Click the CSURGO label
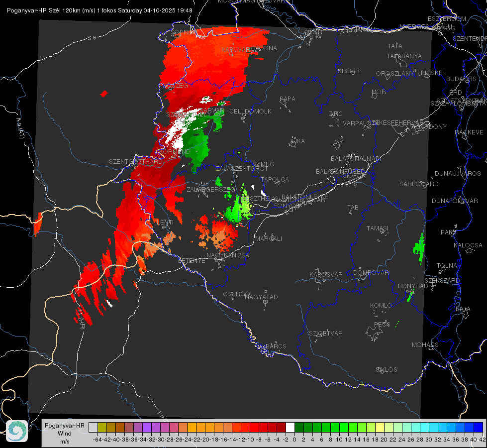487x448 pixels. (x=236, y=294)
